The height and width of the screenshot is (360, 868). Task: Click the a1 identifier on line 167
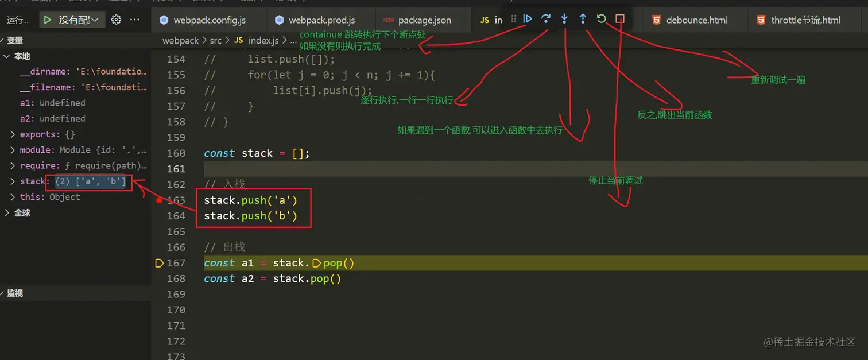(247, 263)
